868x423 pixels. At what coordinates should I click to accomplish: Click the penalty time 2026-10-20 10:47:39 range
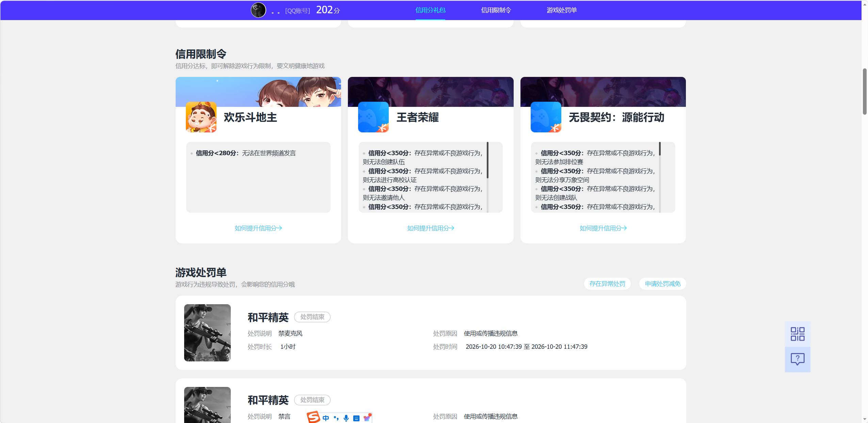(x=527, y=347)
